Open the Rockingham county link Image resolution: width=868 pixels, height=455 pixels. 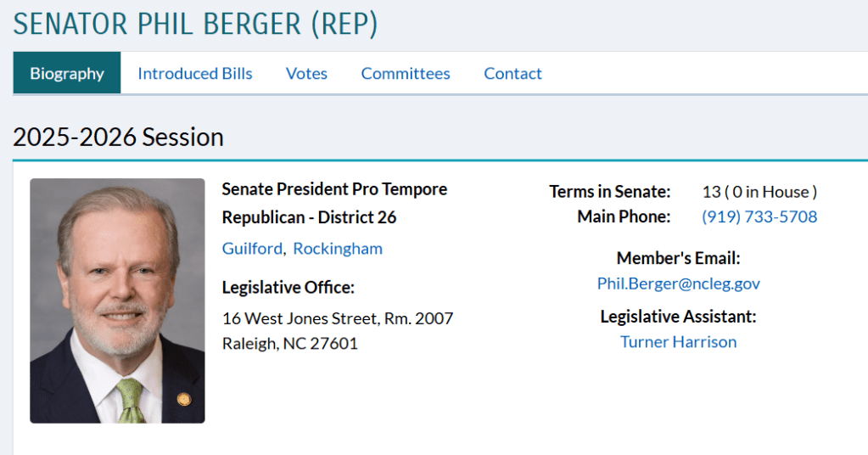point(338,249)
